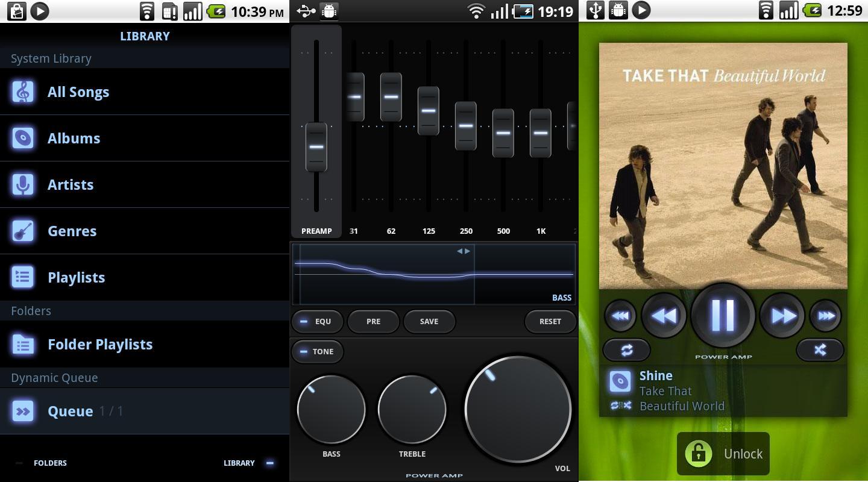Open Playlists in the library
The height and width of the screenshot is (482, 868).
145,277
